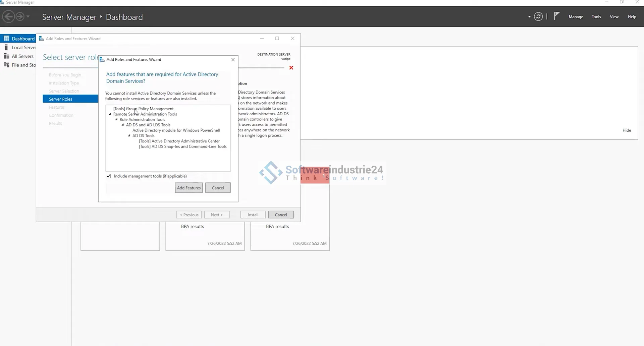Click the forward navigation arrow icon
The height and width of the screenshot is (346, 644).
point(20,16)
